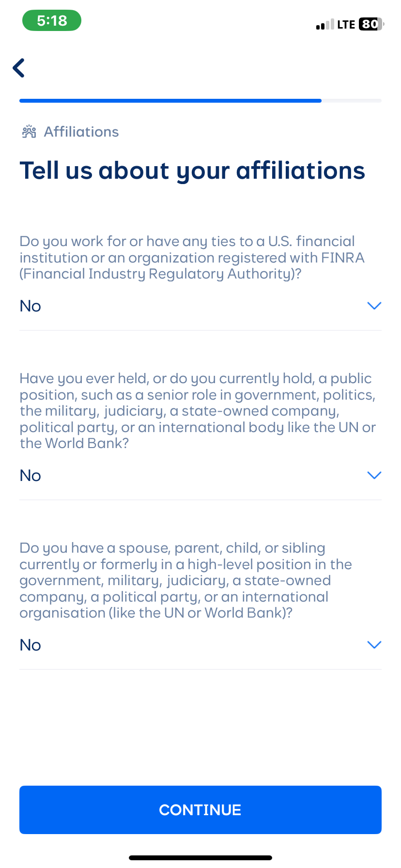The image size is (401, 868).
Task: Tap the cellular signal bars icon
Action: [x=324, y=25]
